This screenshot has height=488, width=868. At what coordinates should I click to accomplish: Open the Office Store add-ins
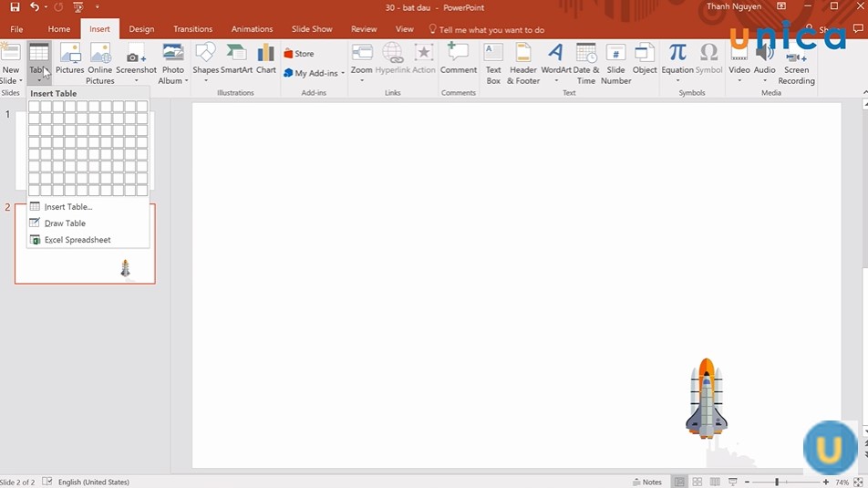click(299, 54)
